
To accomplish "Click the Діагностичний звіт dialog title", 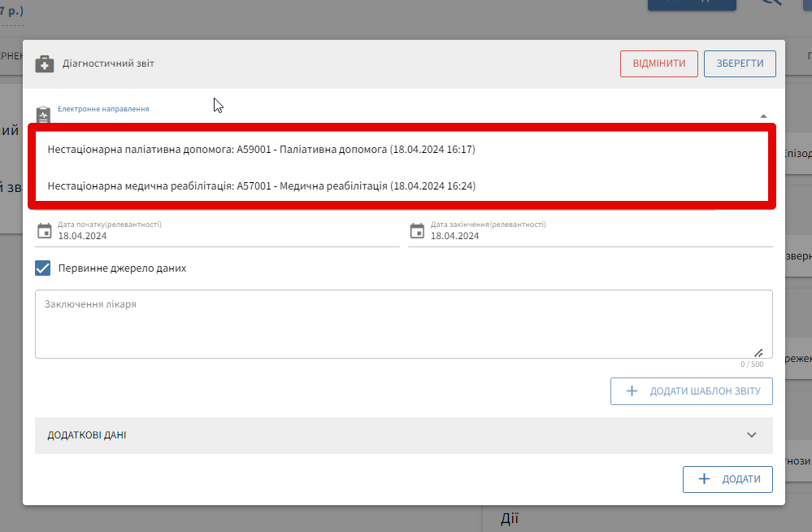I will [108, 63].
